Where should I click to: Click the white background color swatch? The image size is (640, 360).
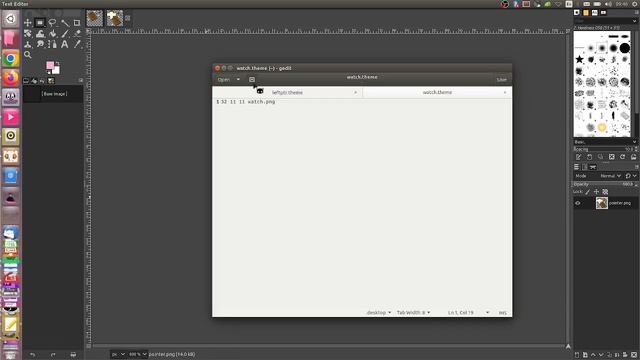tap(56, 71)
